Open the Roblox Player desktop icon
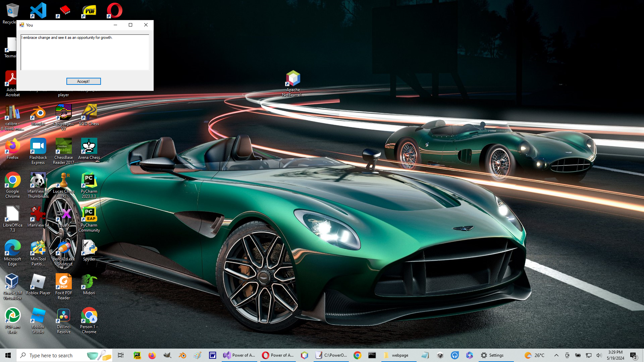This screenshot has height=362, width=644. [38, 284]
